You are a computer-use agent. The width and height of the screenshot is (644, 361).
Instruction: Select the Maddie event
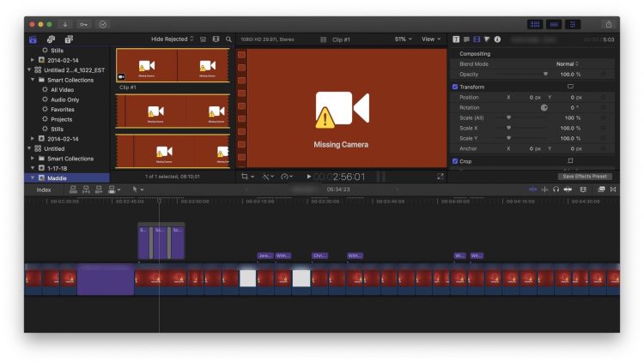pos(57,178)
